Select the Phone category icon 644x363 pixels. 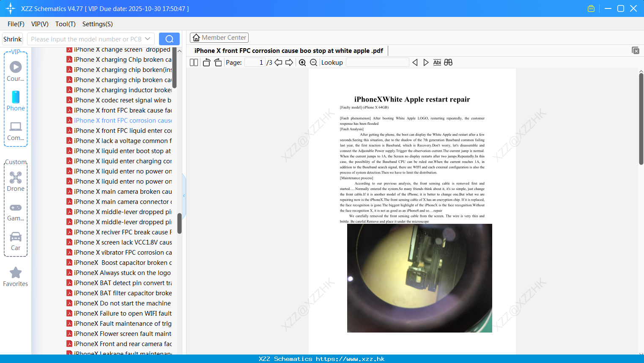[16, 101]
